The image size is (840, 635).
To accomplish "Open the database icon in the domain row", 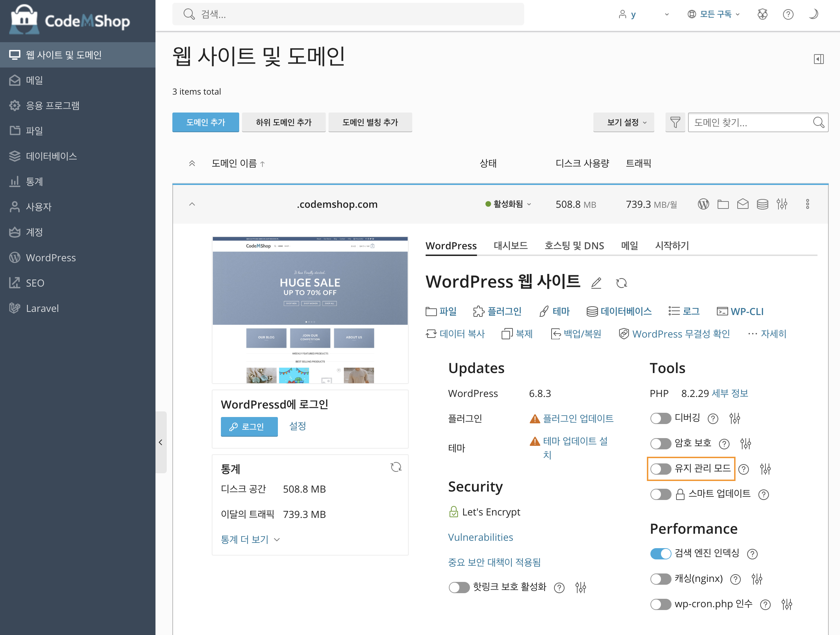I will (762, 204).
